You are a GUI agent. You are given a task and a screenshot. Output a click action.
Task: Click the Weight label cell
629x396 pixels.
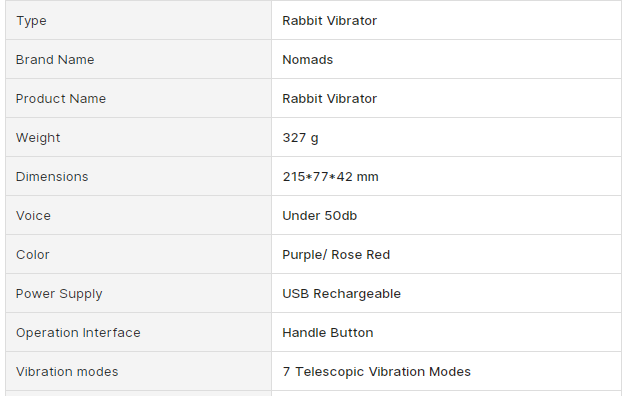coord(138,137)
